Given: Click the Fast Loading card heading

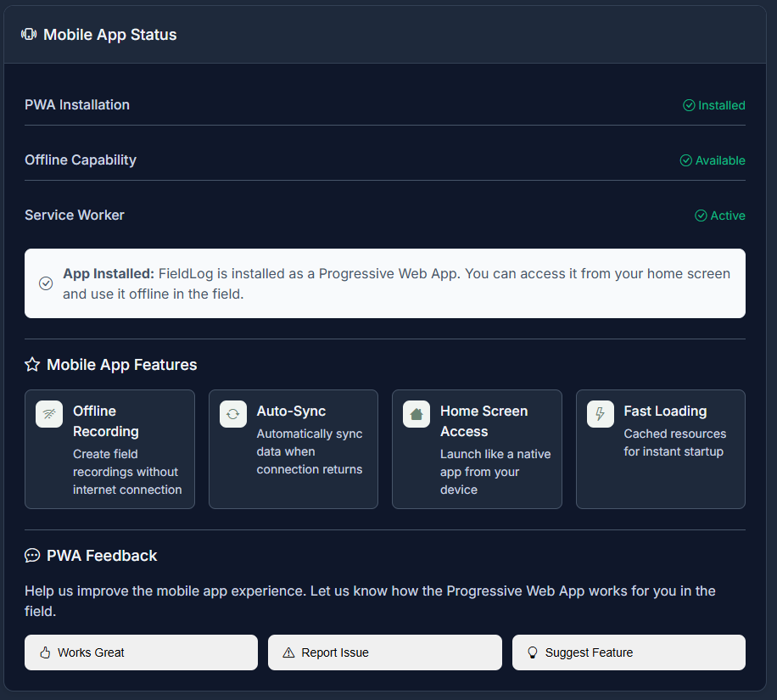Looking at the screenshot, I should tap(665, 411).
